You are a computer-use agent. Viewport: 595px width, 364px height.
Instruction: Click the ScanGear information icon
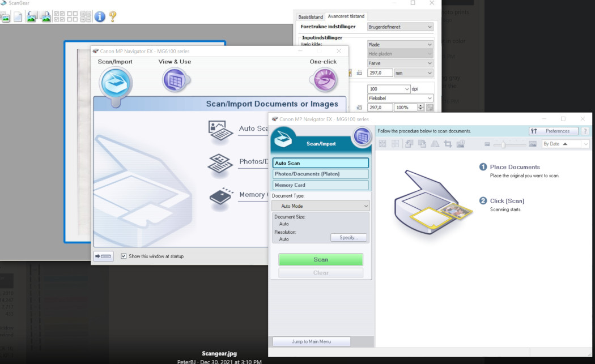pos(100,16)
